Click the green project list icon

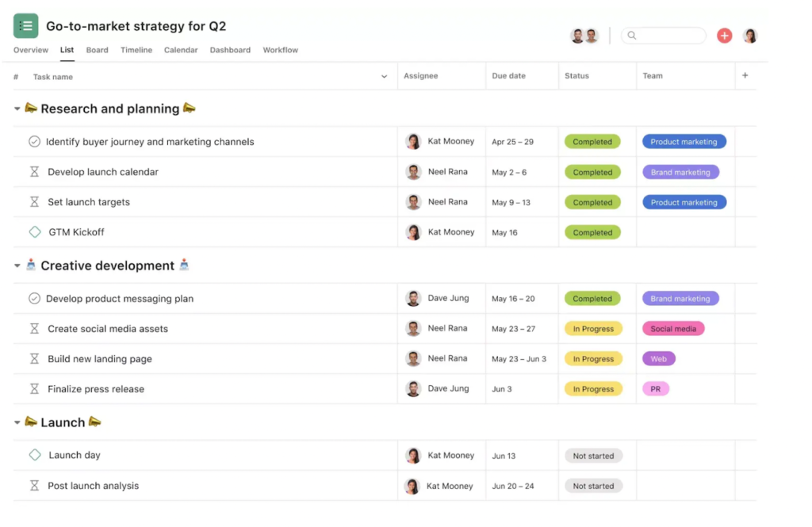[x=25, y=25]
